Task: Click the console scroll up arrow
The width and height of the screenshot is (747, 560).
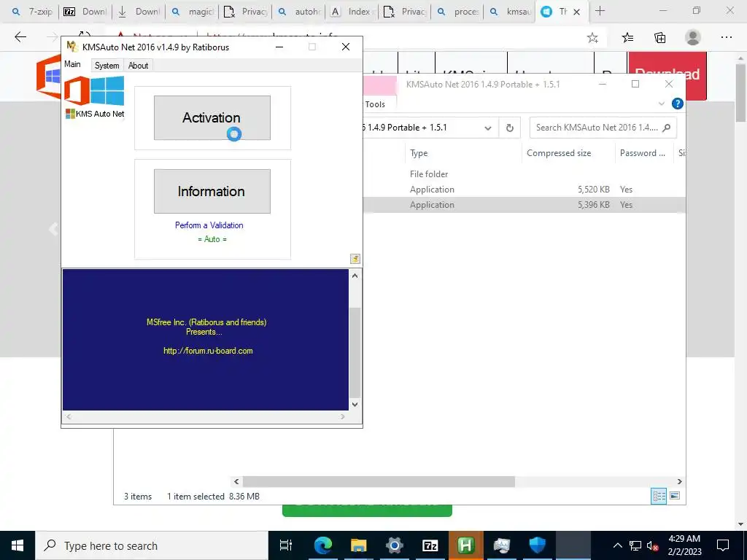Action: [x=355, y=276]
